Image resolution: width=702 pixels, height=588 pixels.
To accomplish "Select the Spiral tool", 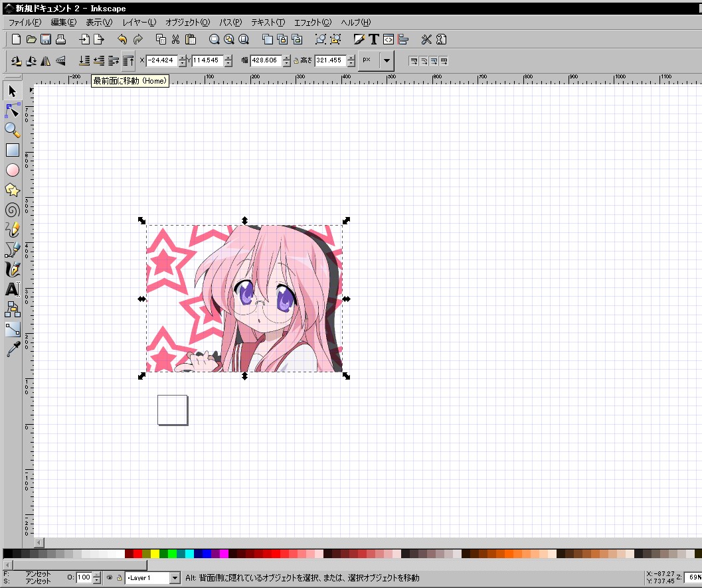I will click(x=12, y=210).
